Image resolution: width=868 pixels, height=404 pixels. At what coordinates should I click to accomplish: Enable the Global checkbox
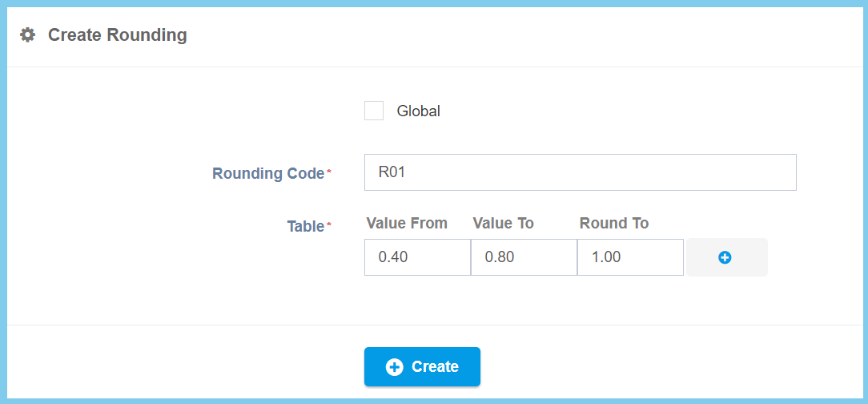point(374,111)
